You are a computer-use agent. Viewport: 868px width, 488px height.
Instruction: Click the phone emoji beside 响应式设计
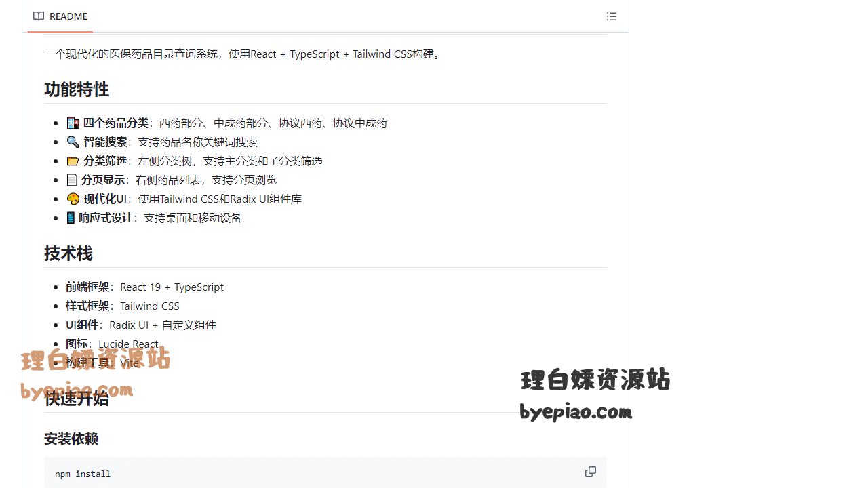coord(71,218)
